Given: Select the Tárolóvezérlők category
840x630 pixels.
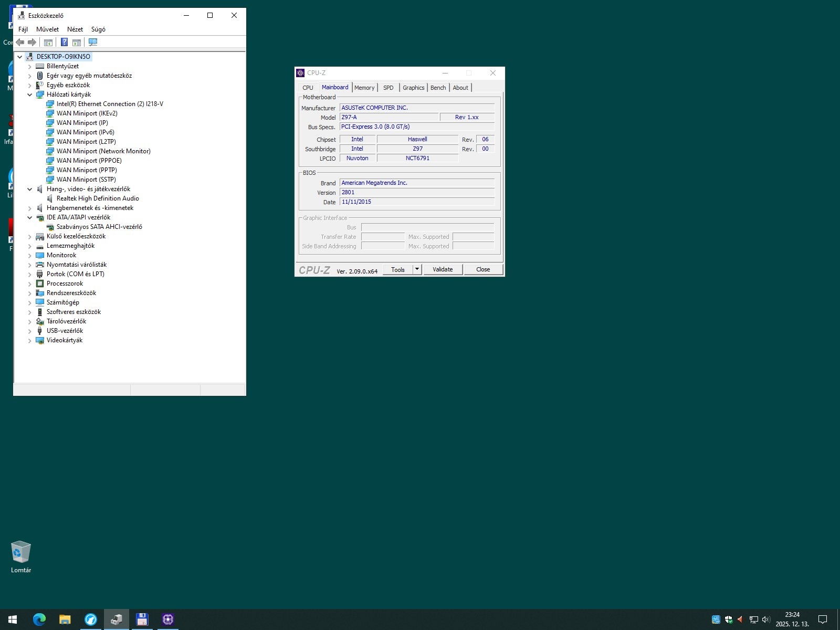Looking at the screenshot, I should [66, 321].
